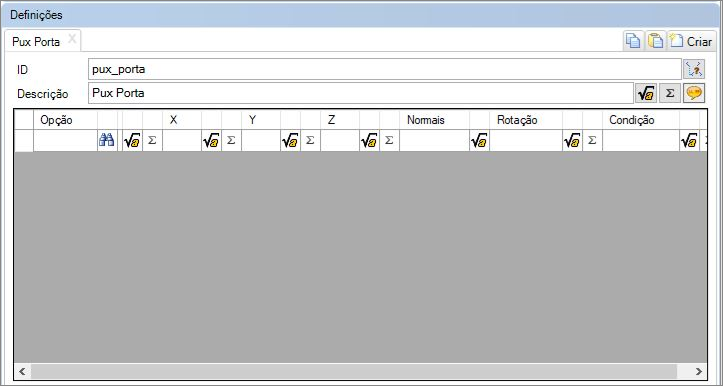Click the empty Opção cell in the grid
This screenshot has width=723, height=386.
(65, 141)
